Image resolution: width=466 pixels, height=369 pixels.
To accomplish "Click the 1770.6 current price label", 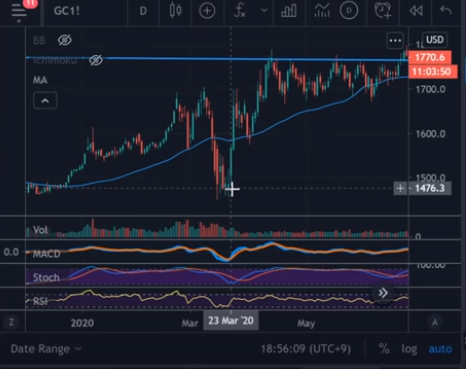I will tap(430, 57).
